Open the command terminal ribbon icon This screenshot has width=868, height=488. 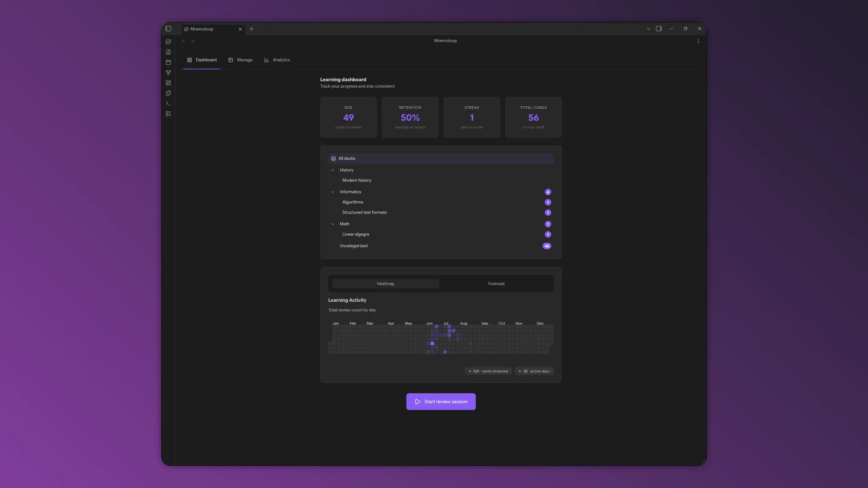168,103
